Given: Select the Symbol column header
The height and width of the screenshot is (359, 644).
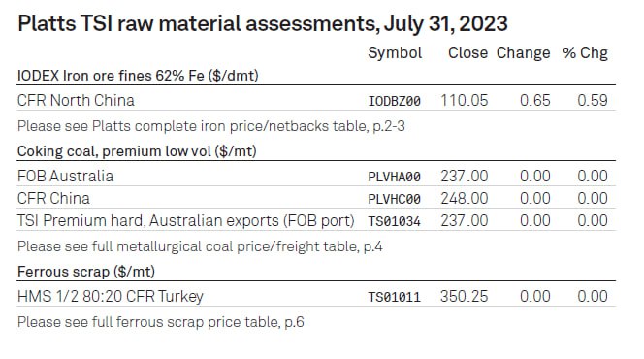Looking at the screenshot, I should (395, 53).
